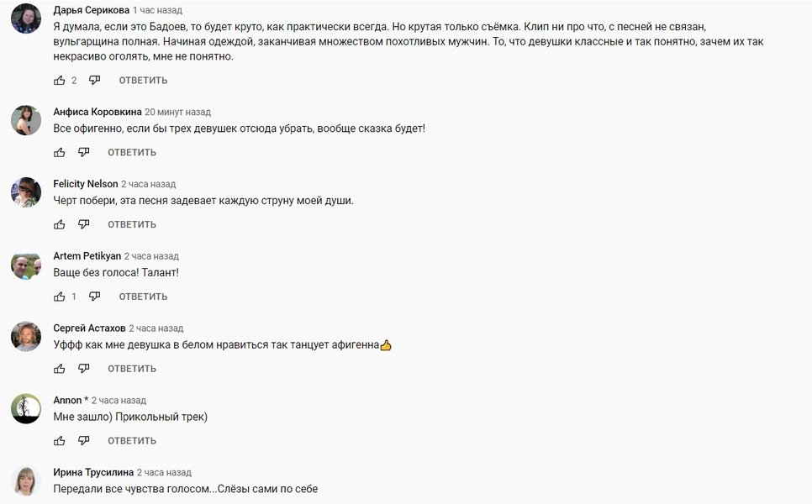Image resolution: width=812 pixels, height=504 pixels.
Task: Reply to Felicity Nelson's comment
Action: 132,225
